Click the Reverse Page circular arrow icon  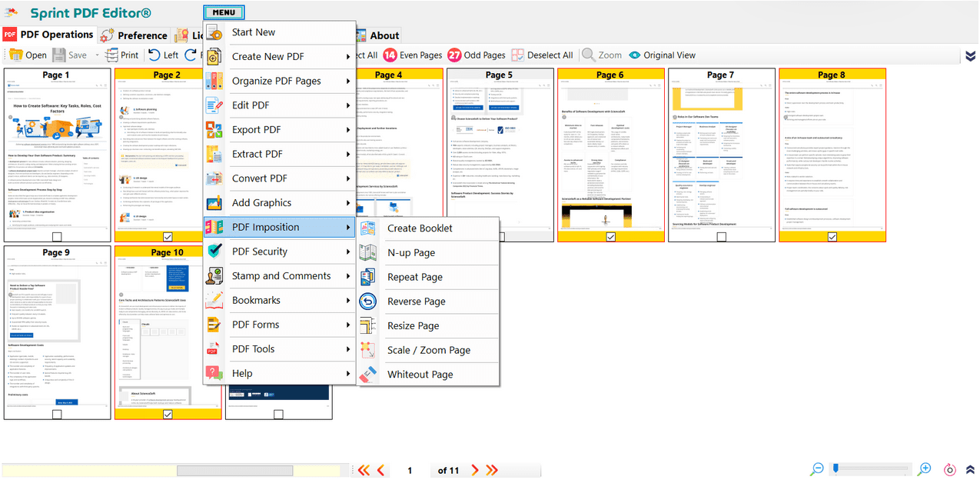pos(368,302)
